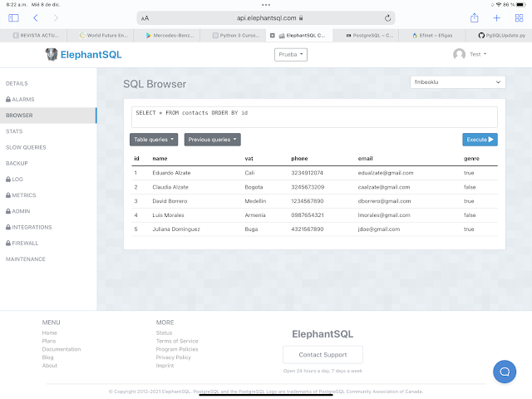Open the Status footer link
The width and height of the screenshot is (532, 399).
point(165,332)
